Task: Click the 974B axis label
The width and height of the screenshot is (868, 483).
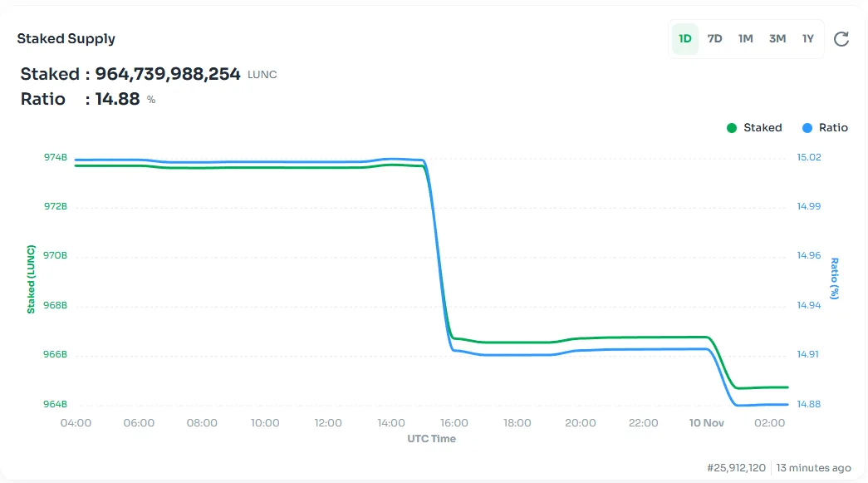Action: click(56, 156)
